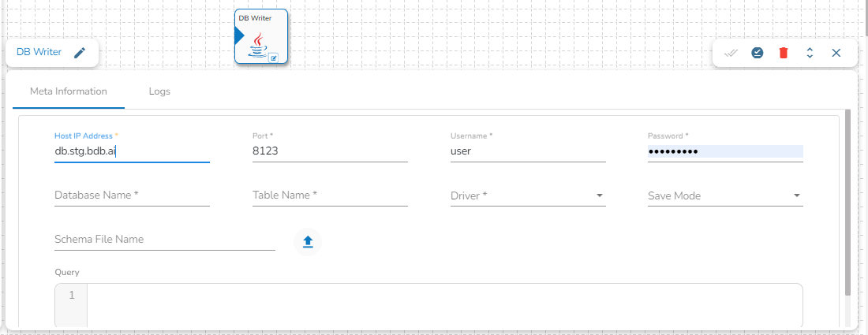Click the pencil icon beside DB Writer
This screenshot has height=335, width=868.
pyautogui.click(x=79, y=53)
